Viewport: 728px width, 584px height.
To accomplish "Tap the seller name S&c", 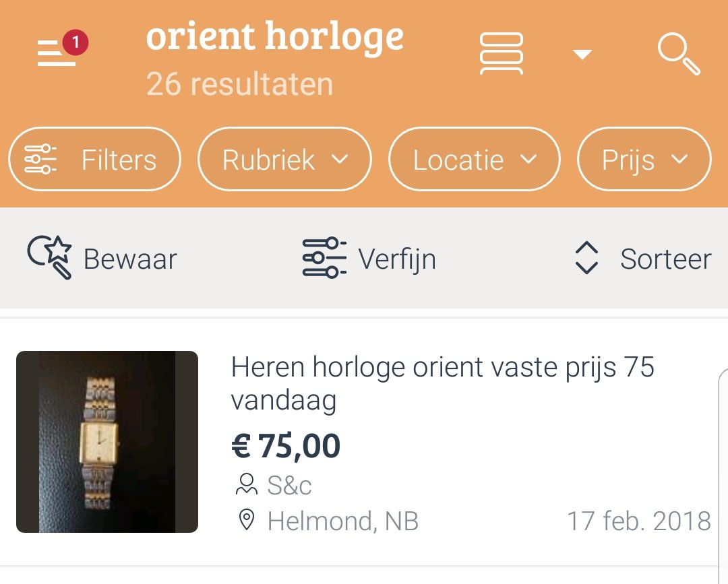I will (x=289, y=486).
